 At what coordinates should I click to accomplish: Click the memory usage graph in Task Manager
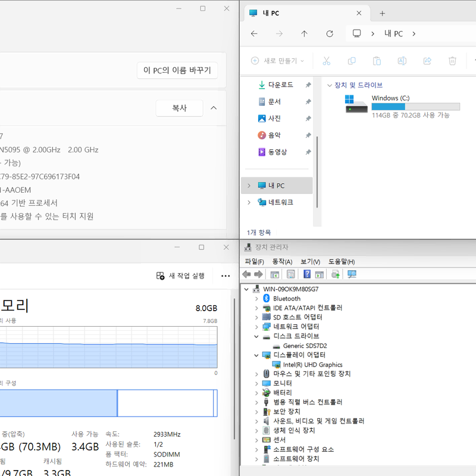pyautogui.click(x=108, y=347)
